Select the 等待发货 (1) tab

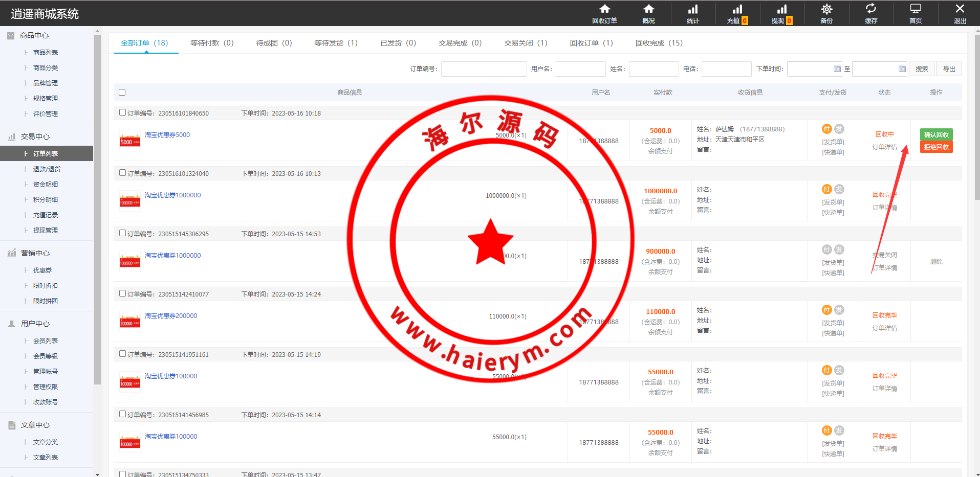pos(336,43)
